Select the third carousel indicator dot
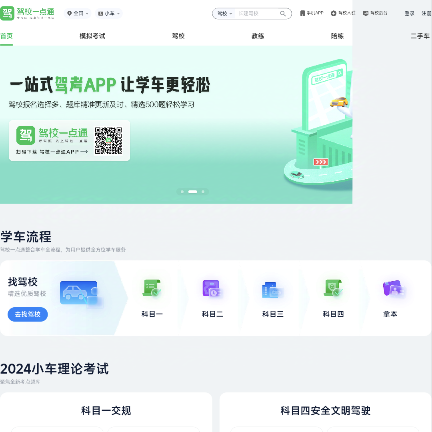 [203, 191]
